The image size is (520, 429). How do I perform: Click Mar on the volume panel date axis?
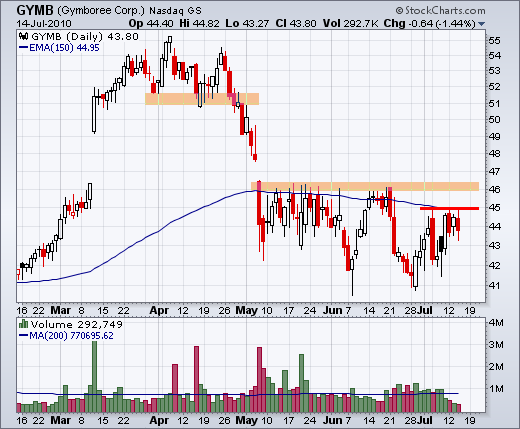[60, 421]
